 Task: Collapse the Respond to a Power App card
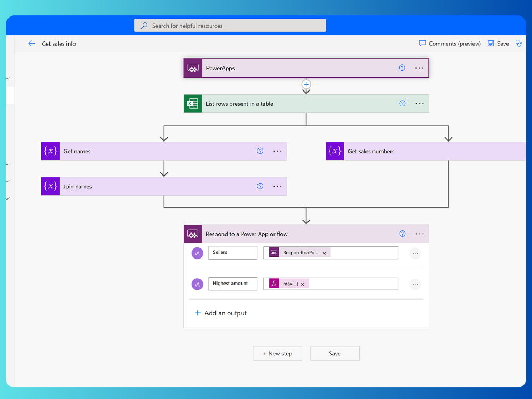(306, 234)
